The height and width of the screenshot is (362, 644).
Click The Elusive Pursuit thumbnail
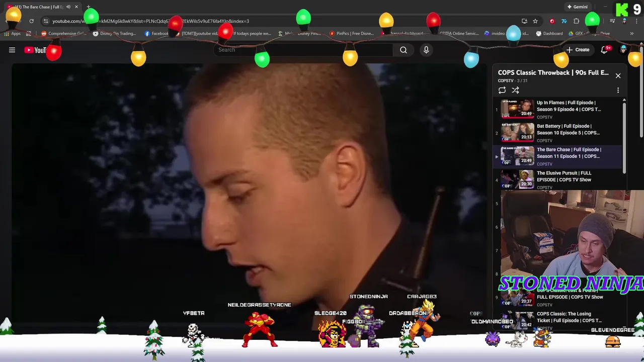pos(517,179)
